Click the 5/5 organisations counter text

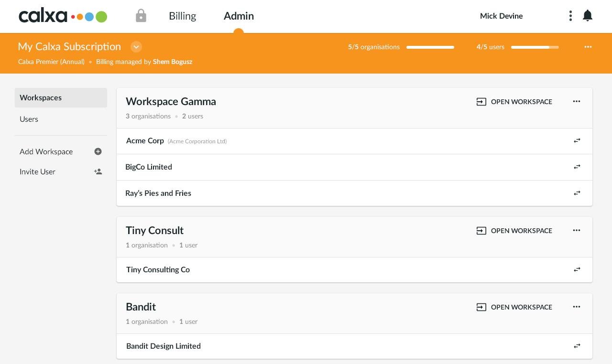374,47
